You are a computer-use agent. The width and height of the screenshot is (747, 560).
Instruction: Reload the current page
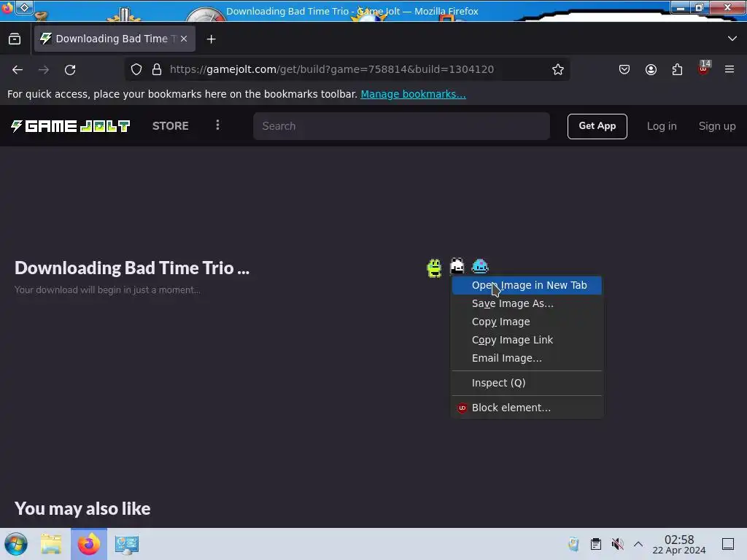click(70, 69)
